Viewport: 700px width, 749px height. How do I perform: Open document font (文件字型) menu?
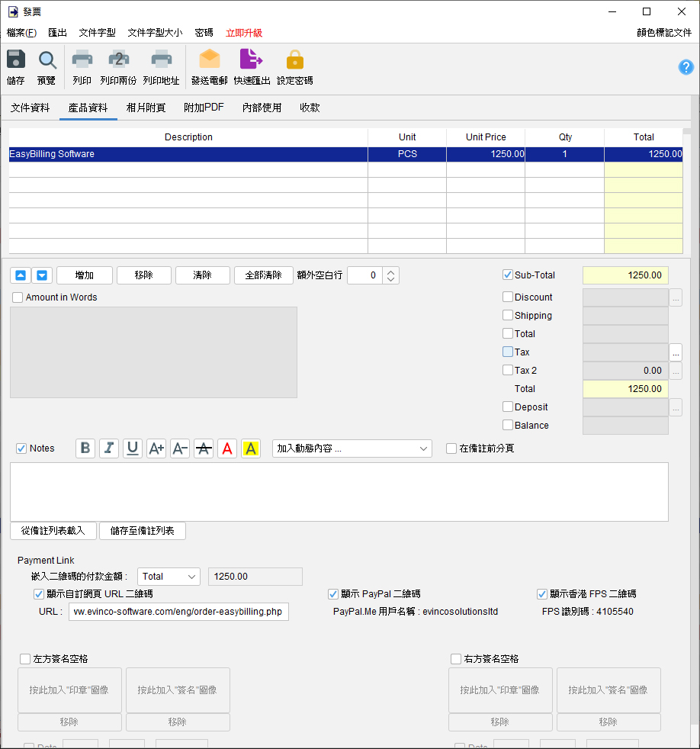[x=97, y=33]
